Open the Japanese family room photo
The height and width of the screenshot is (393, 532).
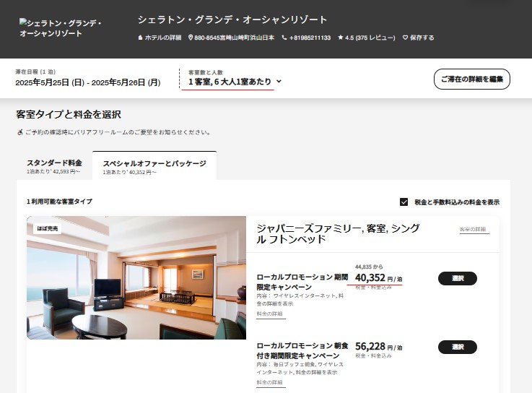pos(136,277)
